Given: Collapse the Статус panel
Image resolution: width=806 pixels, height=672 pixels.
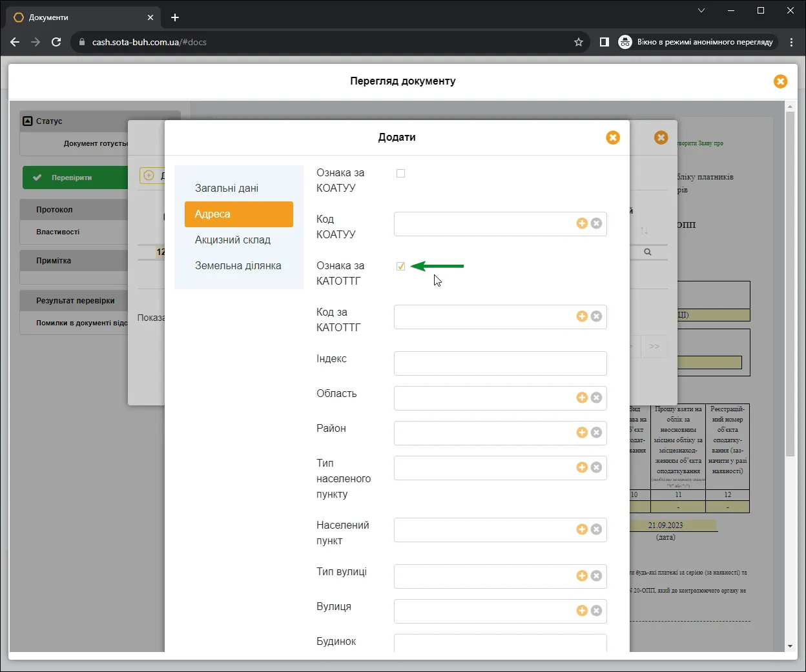Looking at the screenshot, I should (x=27, y=121).
